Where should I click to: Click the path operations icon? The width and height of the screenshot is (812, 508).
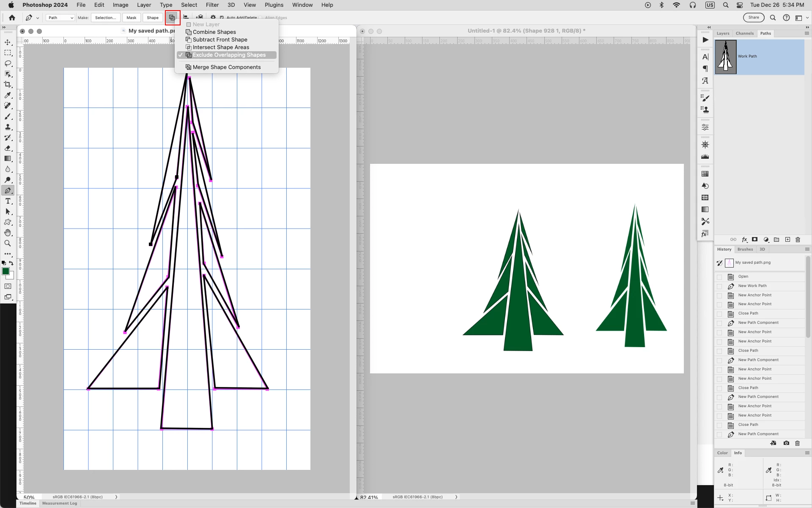172,18
